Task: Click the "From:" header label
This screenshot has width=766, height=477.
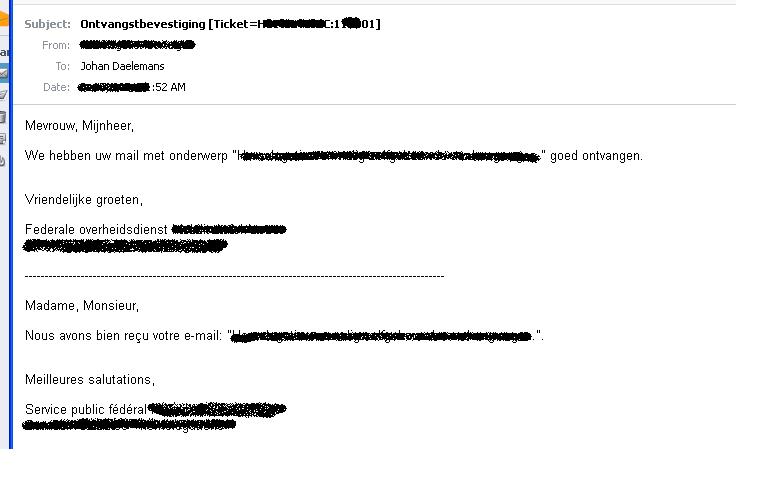Action: tap(56, 45)
